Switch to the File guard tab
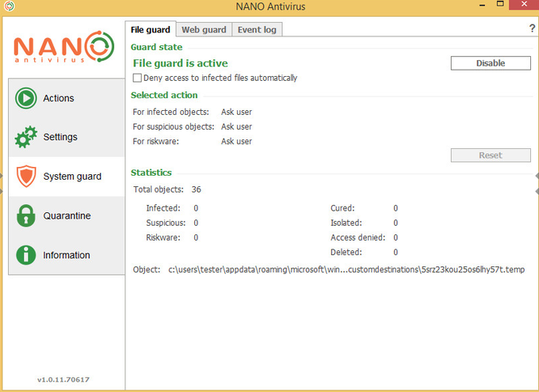Viewport: 539px width, 392px height. point(151,29)
